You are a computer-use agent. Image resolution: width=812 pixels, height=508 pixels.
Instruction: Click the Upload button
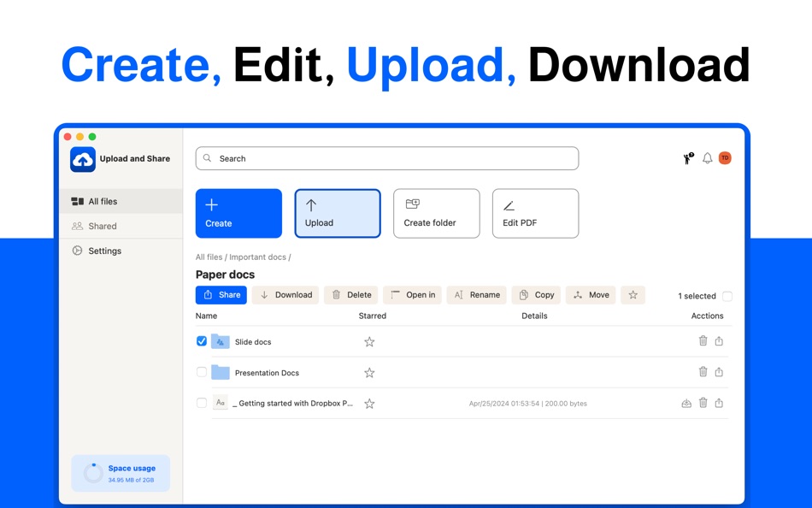point(338,214)
